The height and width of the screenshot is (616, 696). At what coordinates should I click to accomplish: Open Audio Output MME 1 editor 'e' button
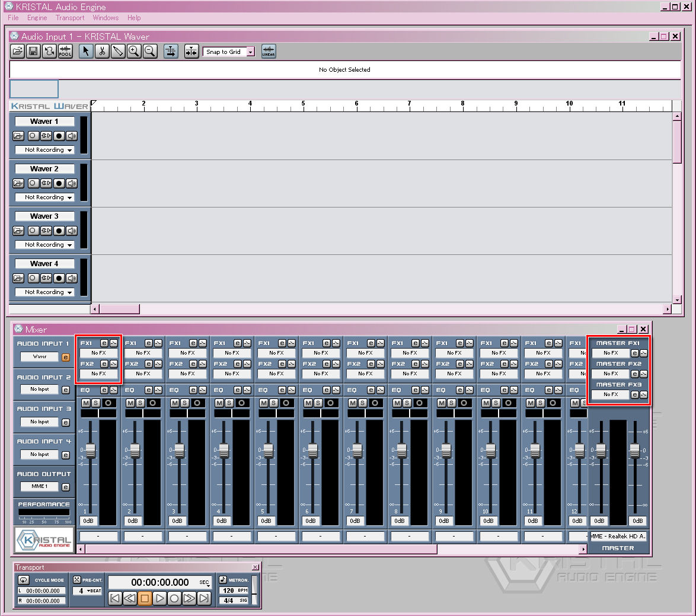pyautogui.click(x=66, y=487)
